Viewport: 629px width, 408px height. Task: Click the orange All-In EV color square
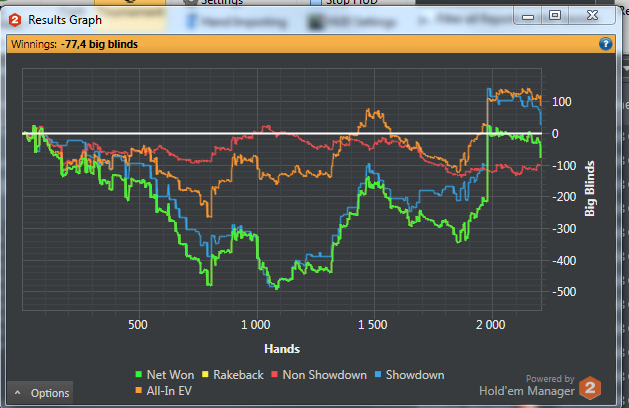pos(139,390)
